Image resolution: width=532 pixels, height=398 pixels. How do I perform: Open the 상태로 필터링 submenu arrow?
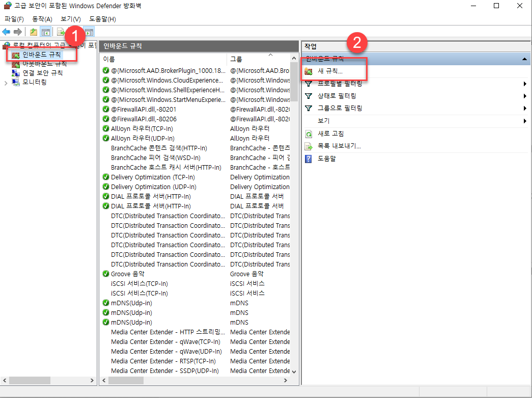[525, 96]
